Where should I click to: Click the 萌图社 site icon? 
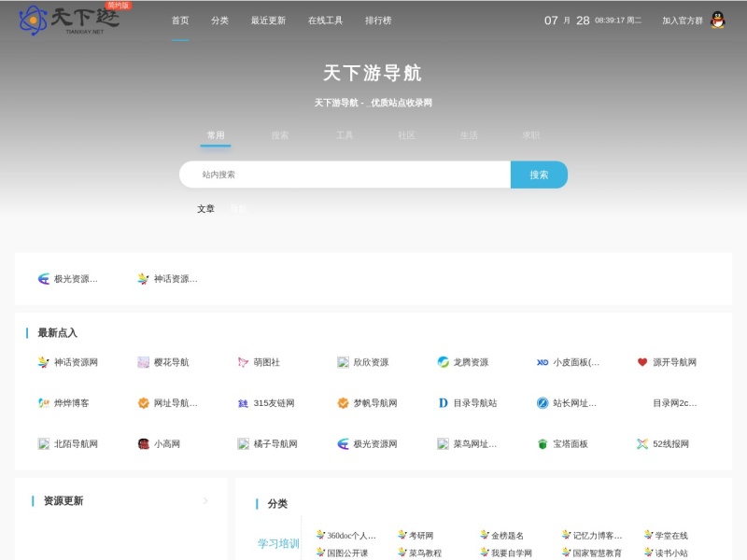tap(243, 362)
